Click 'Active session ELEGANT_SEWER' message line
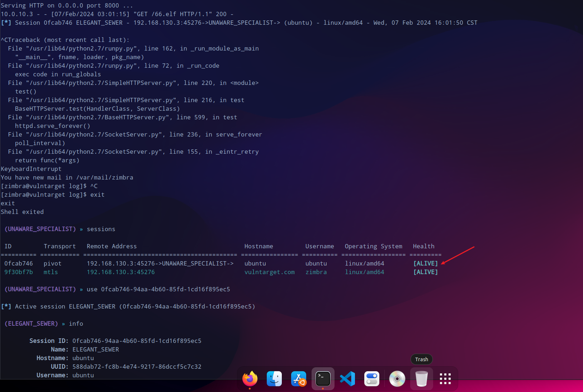The height and width of the screenshot is (392, 583). tap(128, 306)
